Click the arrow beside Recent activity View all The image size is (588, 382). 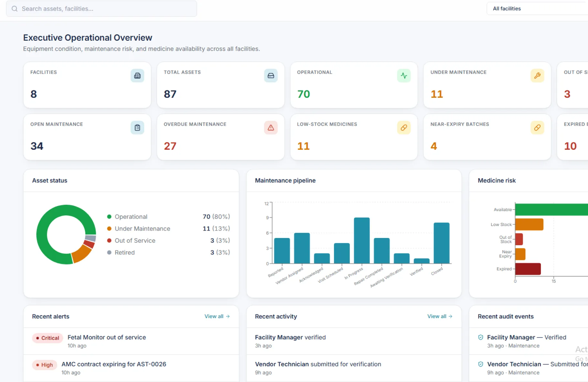[x=450, y=316]
